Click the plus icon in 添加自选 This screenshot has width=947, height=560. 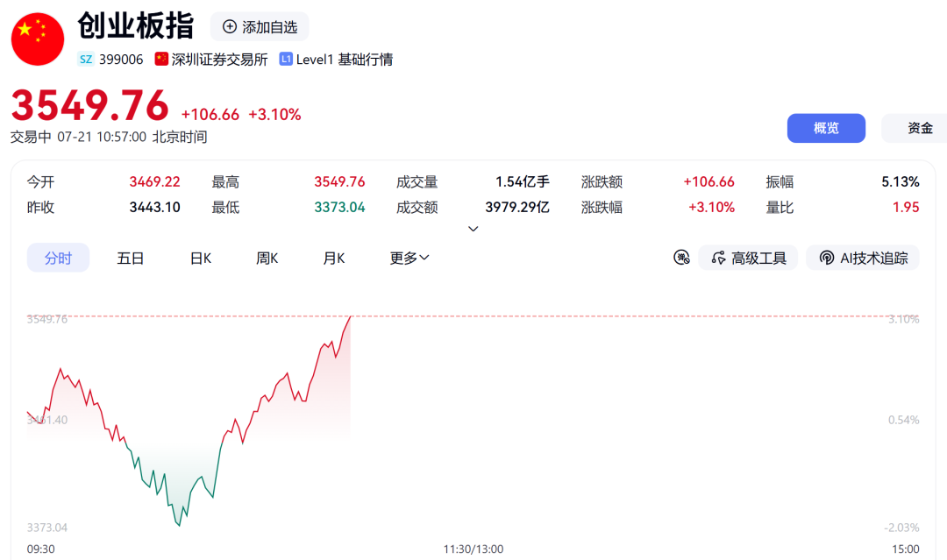click(x=230, y=26)
